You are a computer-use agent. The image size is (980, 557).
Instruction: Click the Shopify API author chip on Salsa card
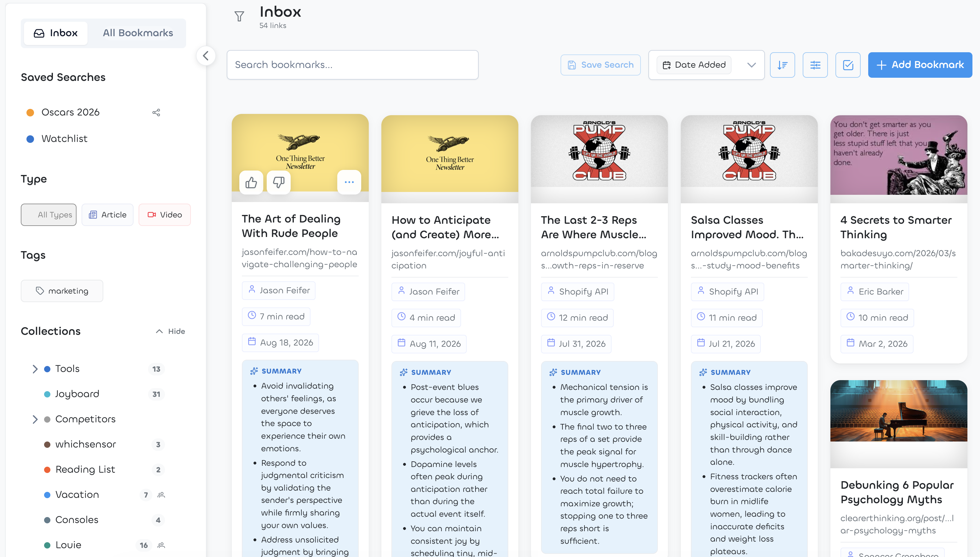click(x=727, y=292)
